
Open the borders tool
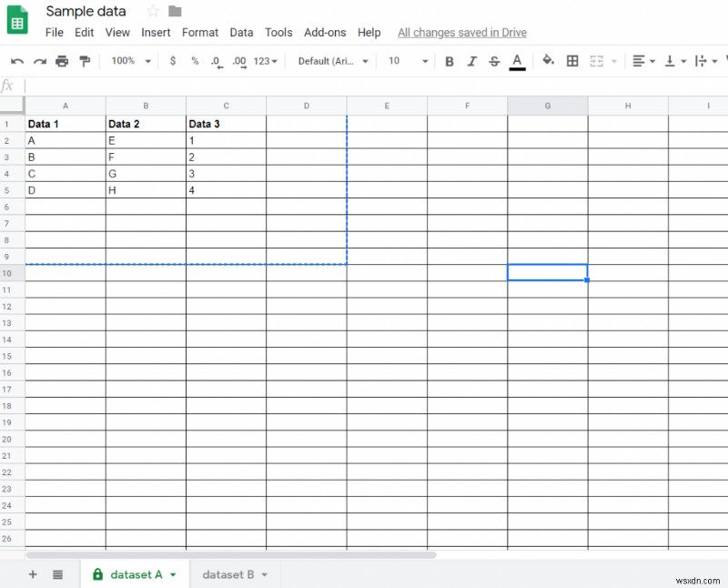pyautogui.click(x=572, y=61)
